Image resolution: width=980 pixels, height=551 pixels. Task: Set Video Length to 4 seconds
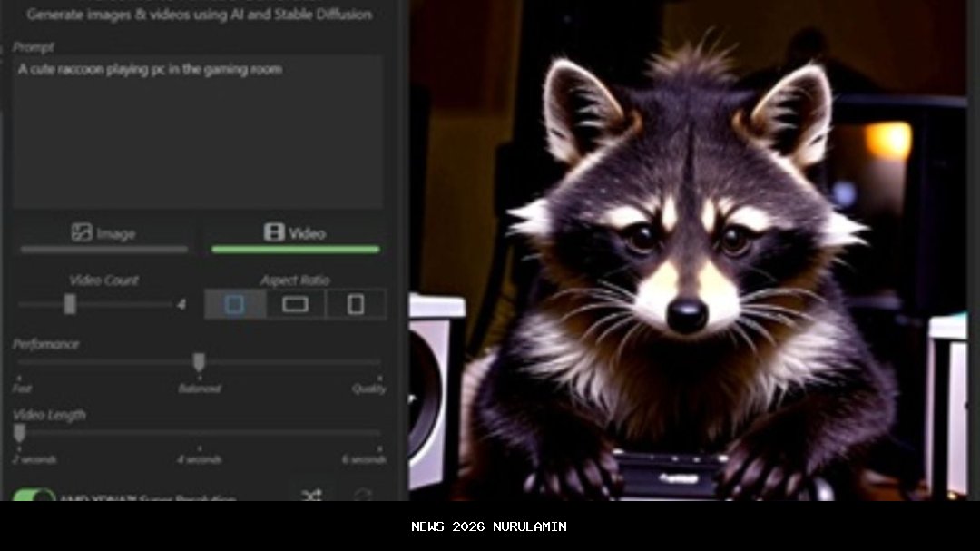(199, 433)
